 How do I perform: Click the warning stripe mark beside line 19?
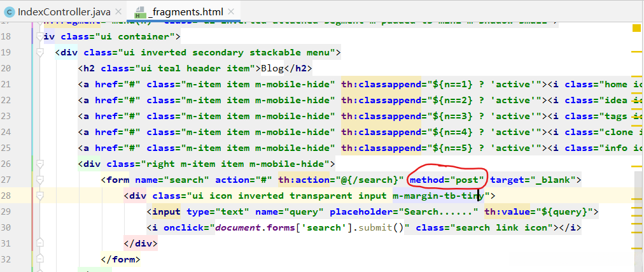click(x=636, y=52)
